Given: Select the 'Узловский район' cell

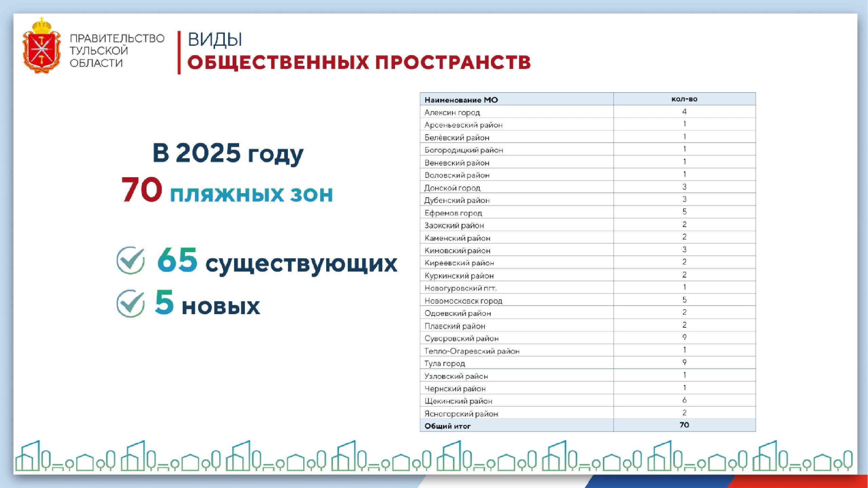Looking at the screenshot, I should 517,375.
